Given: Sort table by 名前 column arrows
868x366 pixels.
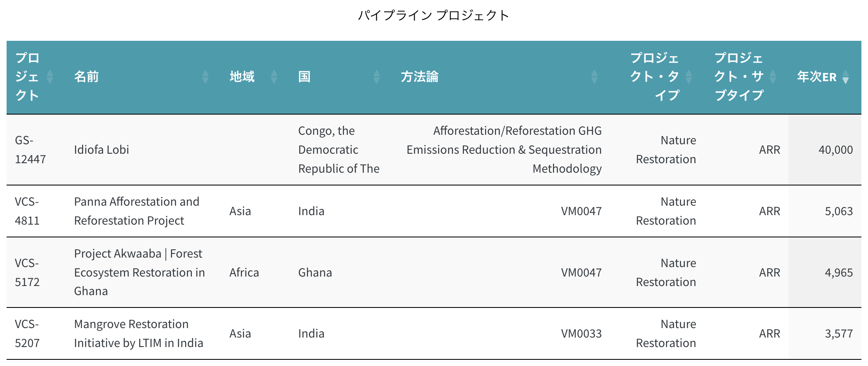Looking at the screenshot, I should point(205,77).
